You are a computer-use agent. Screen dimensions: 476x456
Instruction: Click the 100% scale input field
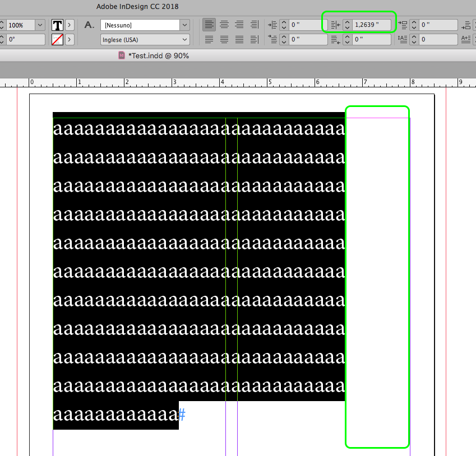point(21,25)
